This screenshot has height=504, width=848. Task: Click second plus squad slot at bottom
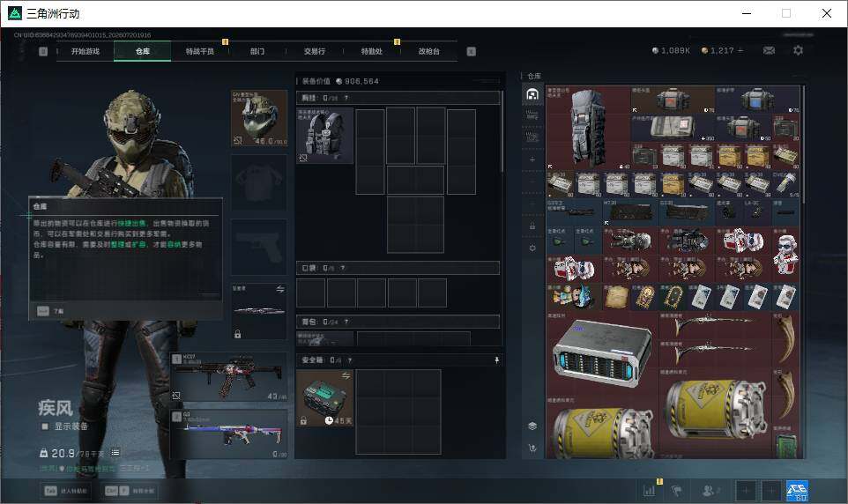pos(771,491)
